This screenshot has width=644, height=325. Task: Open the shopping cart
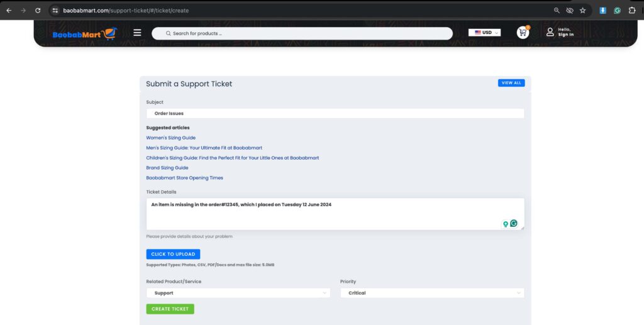pos(523,33)
